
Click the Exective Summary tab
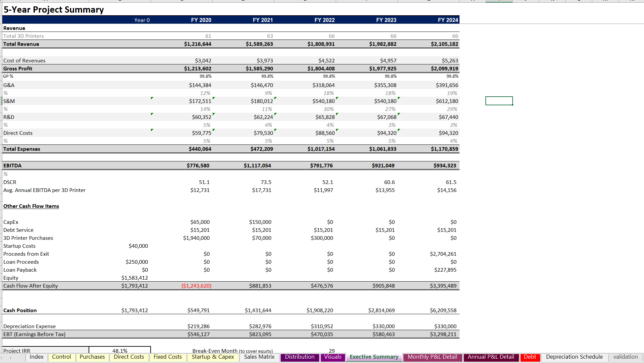click(x=374, y=357)
